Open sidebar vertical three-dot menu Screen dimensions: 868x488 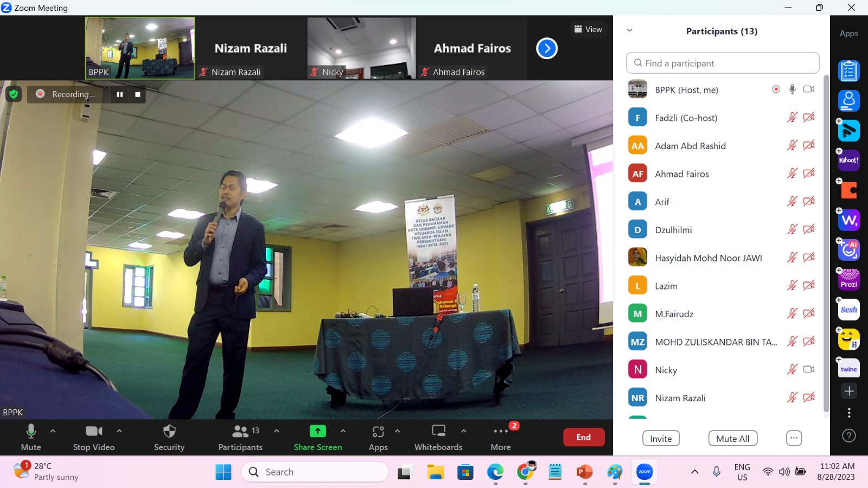click(849, 413)
